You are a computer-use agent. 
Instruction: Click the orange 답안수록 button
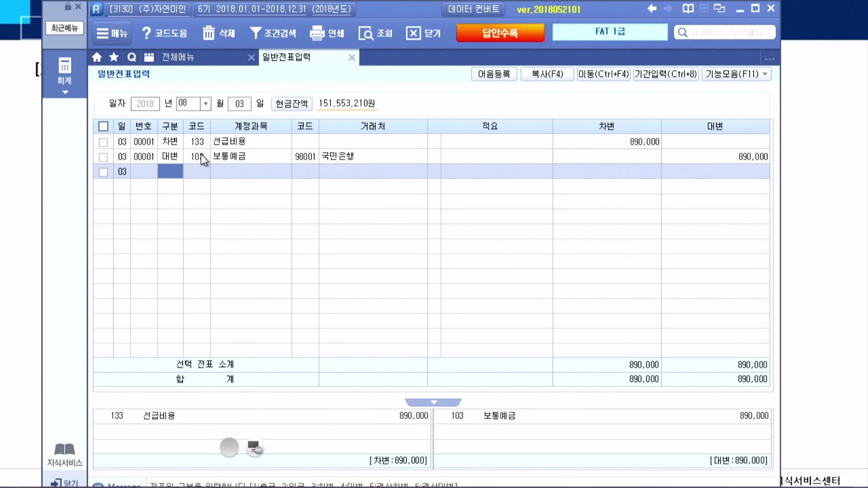pyautogui.click(x=500, y=33)
